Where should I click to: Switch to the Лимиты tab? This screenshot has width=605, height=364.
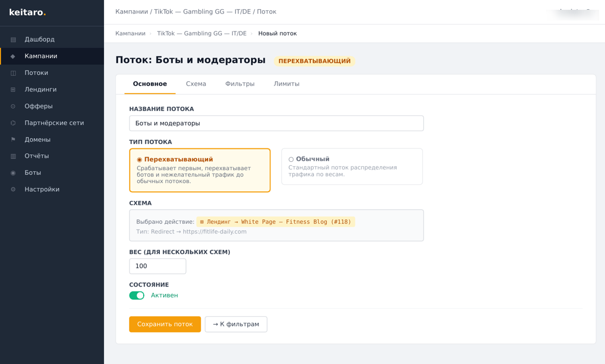pyautogui.click(x=286, y=83)
